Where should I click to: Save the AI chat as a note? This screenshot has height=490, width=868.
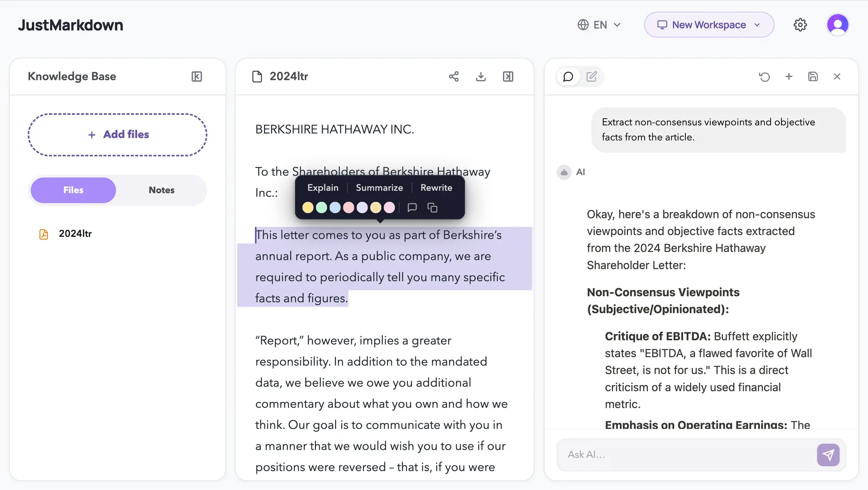pyautogui.click(x=813, y=76)
